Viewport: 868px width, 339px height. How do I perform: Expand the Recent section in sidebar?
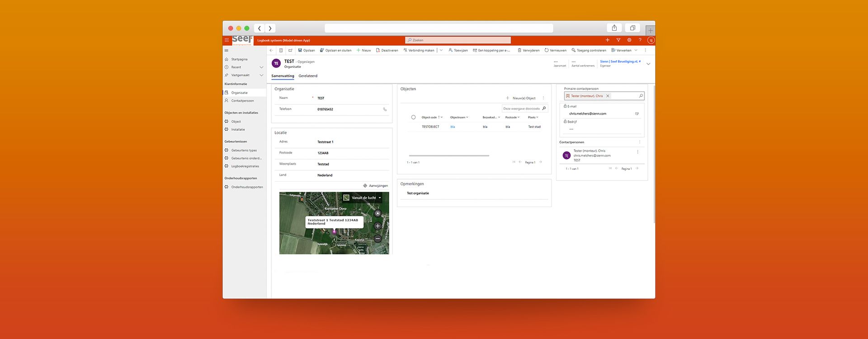(x=261, y=67)
